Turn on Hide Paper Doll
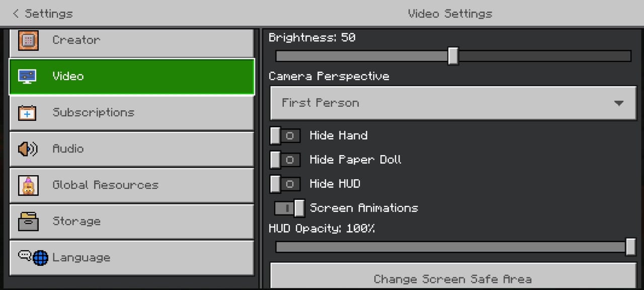Image resolution: width=644 pixels, height=290 pixels. point(285,160)
